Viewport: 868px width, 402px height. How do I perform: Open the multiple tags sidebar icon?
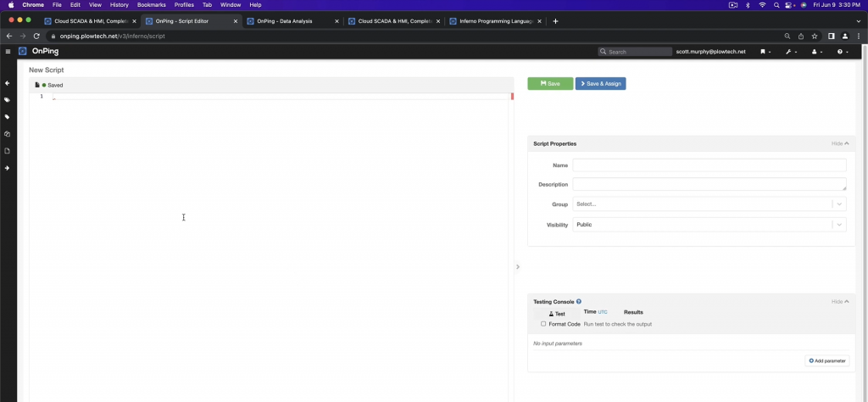click(x=7, y=100)
